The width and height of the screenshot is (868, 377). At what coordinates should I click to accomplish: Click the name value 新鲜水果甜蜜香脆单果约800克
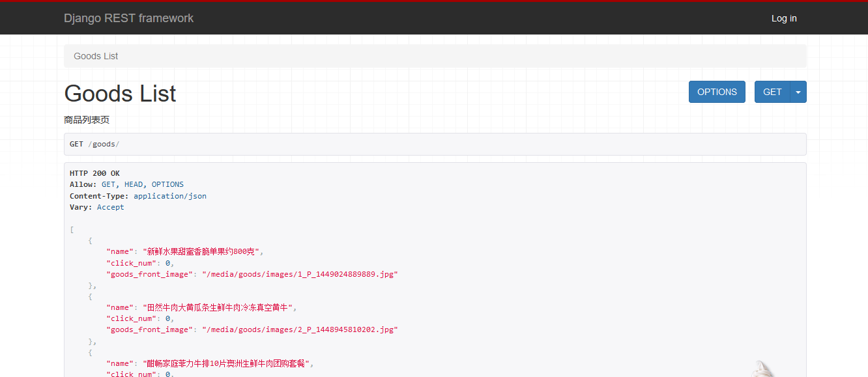203,251
